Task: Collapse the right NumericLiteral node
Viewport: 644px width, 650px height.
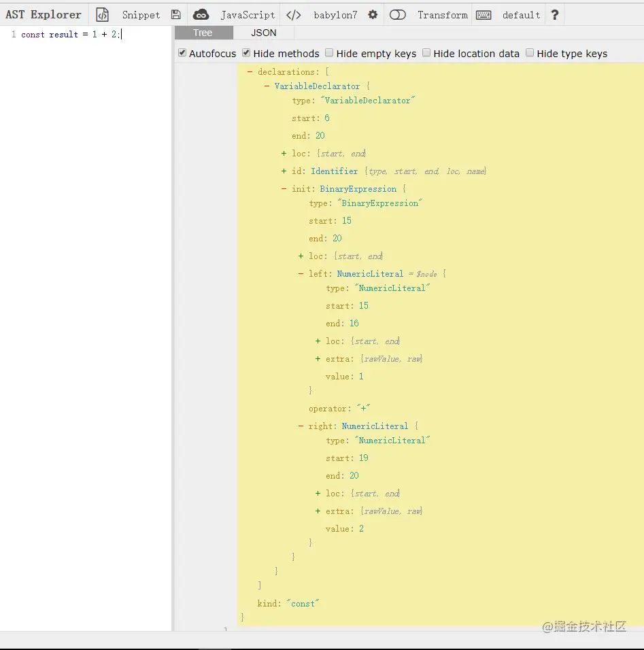Action: [301, 426]
